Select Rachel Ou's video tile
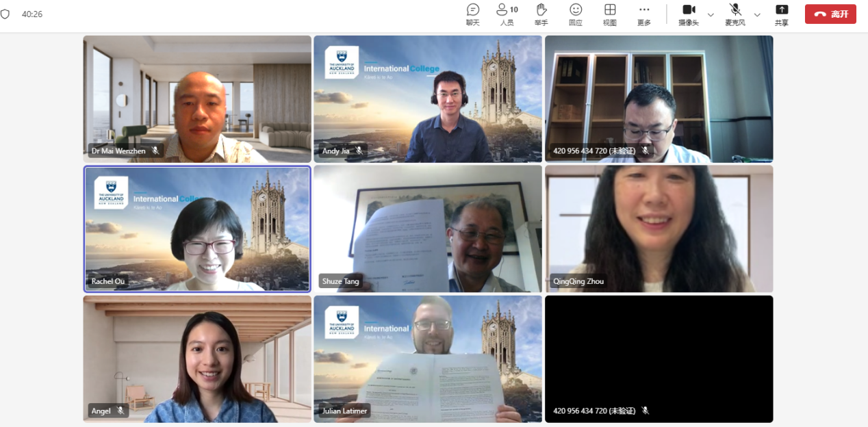868x427 pixels. (197, 229)
